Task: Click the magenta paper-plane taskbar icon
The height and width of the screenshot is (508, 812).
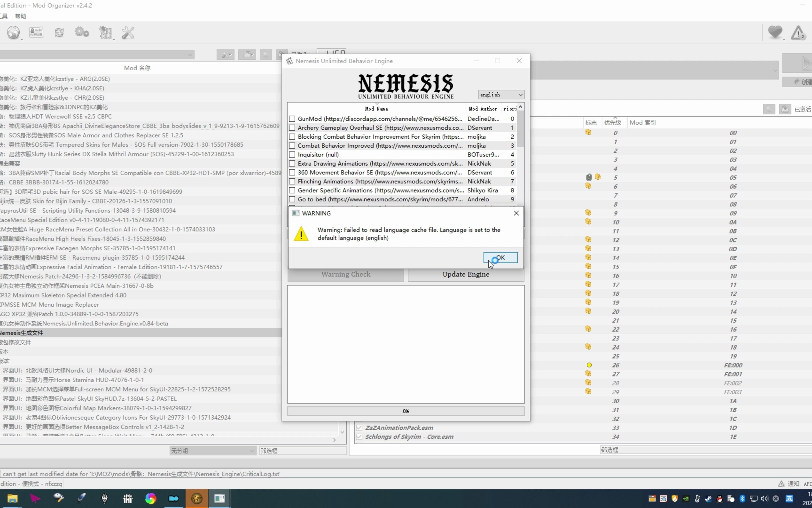Action: coord(35,498)
